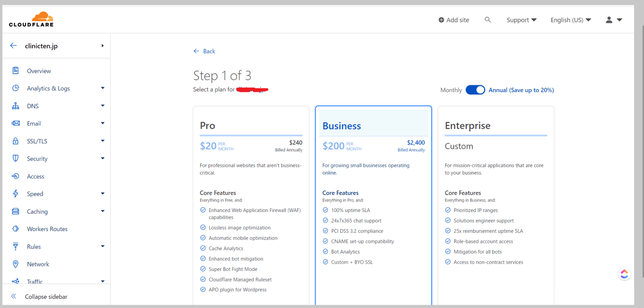
Task: Click the DNS network tree icon
Action: (15, 106)
